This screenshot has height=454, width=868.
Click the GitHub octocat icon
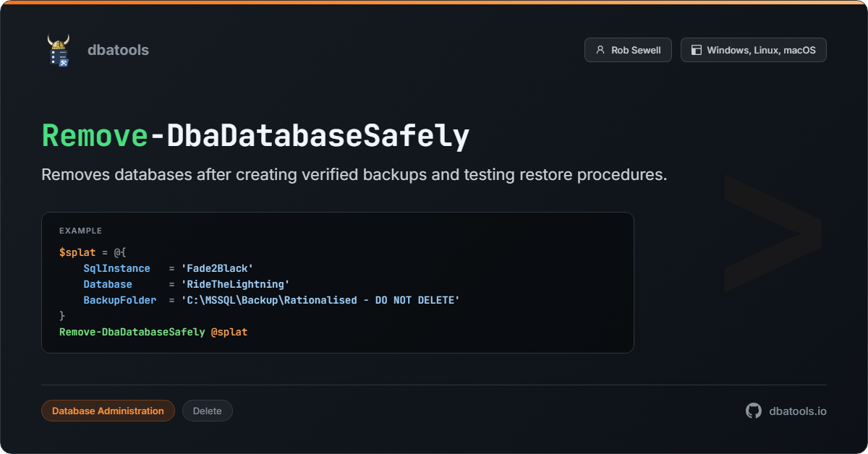click(754, 411)
